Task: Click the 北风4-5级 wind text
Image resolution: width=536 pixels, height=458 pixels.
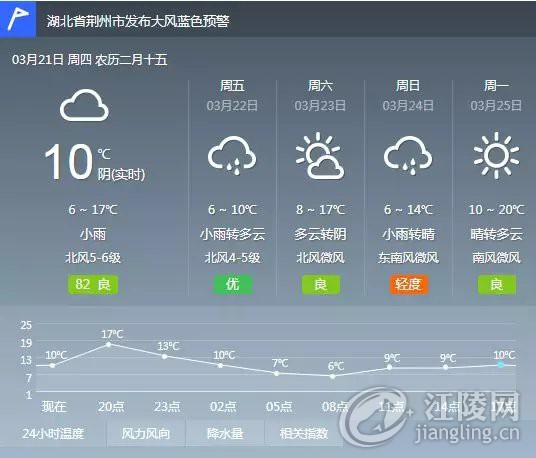Action: pos(232,257)
